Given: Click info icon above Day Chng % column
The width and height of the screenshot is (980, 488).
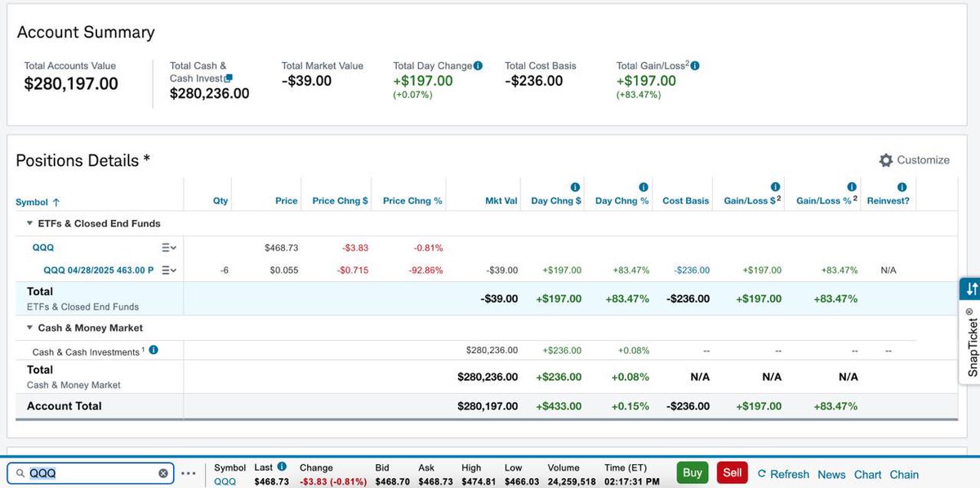Looking at the screenshot, I should click(x=643, y=187).
